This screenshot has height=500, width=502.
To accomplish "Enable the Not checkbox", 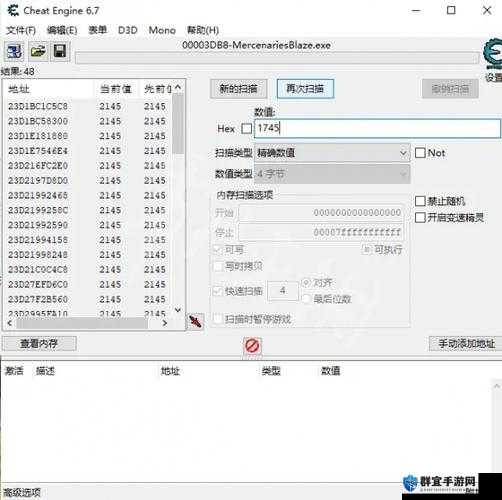I will (x=420, y=153).
